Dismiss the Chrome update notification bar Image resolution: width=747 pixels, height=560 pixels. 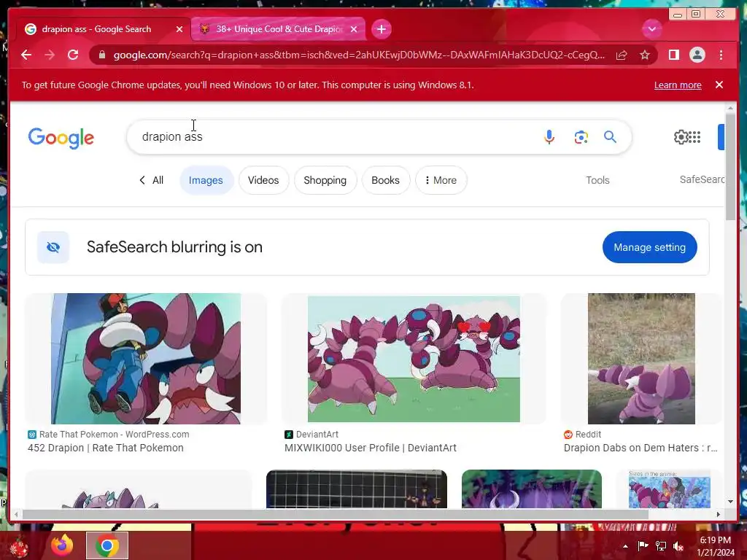719,85
